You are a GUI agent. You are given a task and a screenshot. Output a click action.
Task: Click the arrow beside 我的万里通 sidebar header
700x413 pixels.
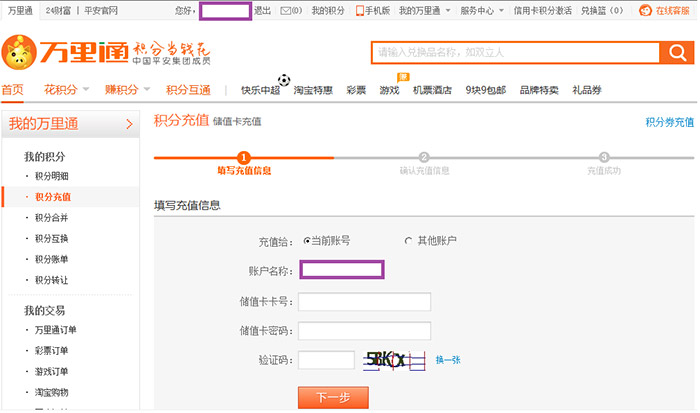(129, 124)
